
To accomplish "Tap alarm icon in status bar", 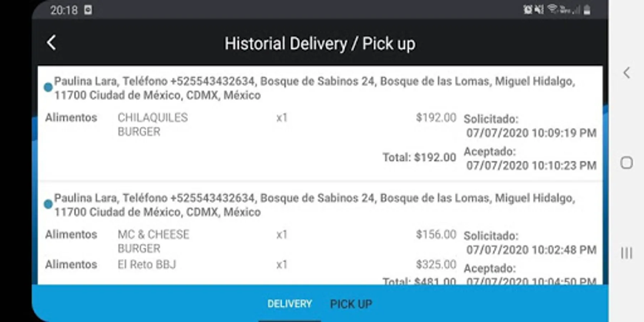I will click(x=528, y=10).
